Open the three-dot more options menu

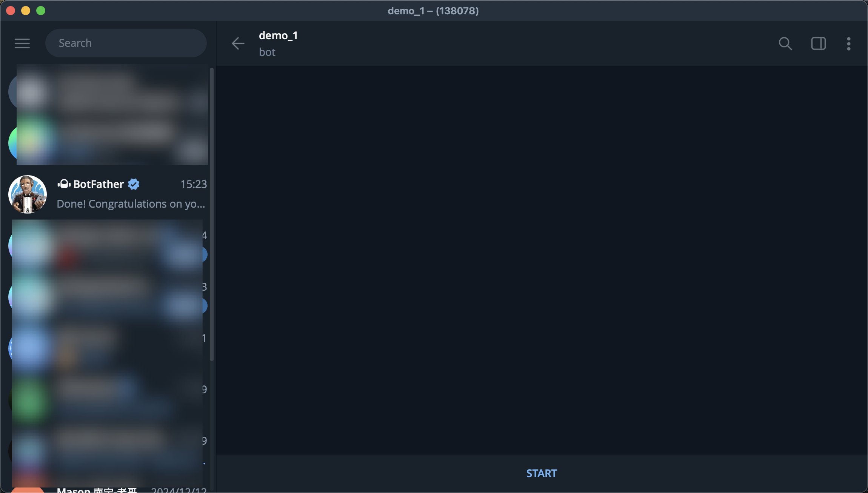click(849, 43)
